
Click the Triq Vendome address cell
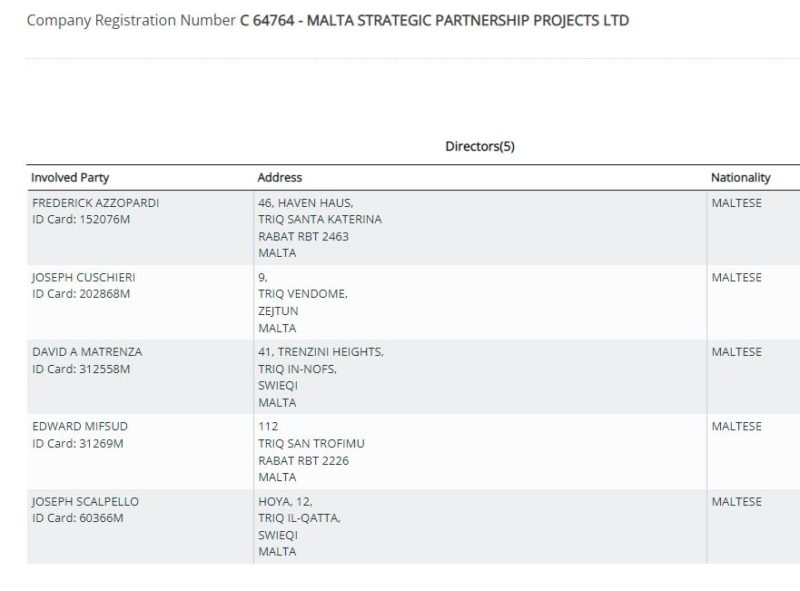(303, 302)
